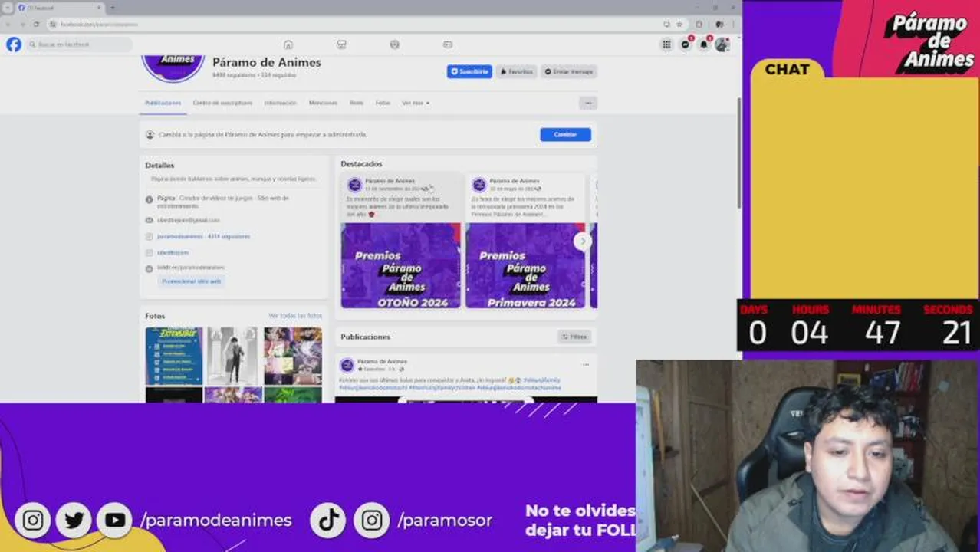Open the Filtros button in Publicaciones
The width and height of the screenshot is (980, 552).
coord(574,337)
